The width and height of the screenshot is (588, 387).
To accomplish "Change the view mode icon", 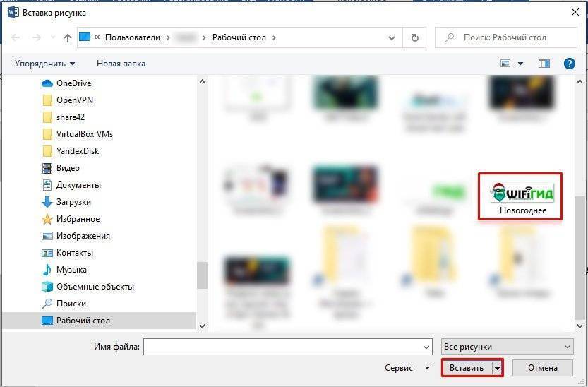I will (x=505, y=64).
